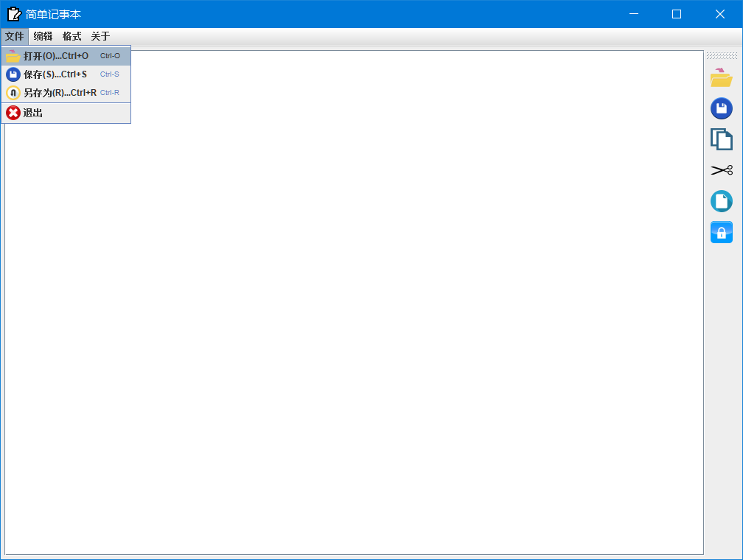Select 退出 to exit the application
Screen dimensions: 743x560
point(33,112)
